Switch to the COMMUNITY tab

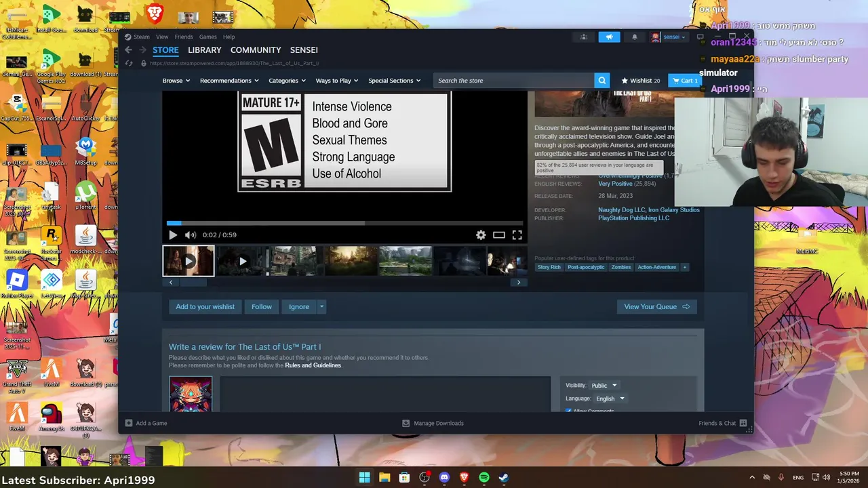[x=256, y=50]
